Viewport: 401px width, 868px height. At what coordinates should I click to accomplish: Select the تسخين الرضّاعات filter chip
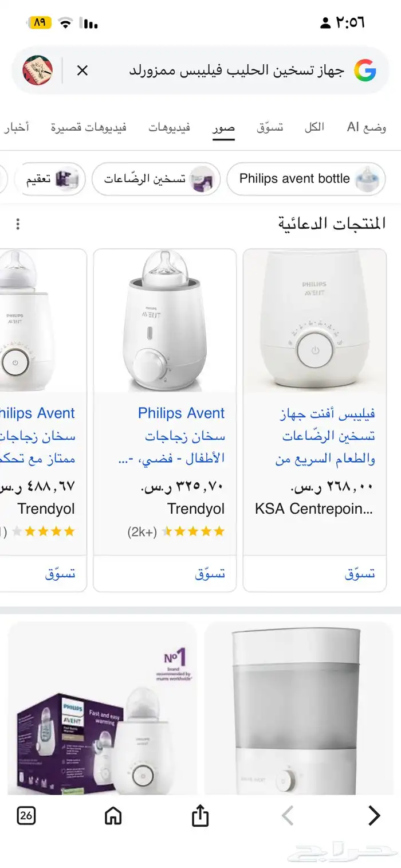(x=156, y=179)
